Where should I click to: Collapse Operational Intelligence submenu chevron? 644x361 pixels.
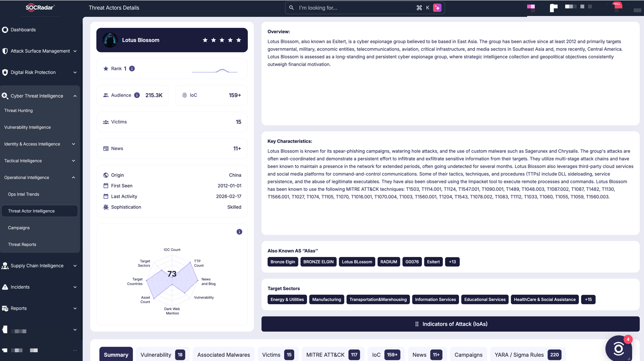tap(73, 177)
